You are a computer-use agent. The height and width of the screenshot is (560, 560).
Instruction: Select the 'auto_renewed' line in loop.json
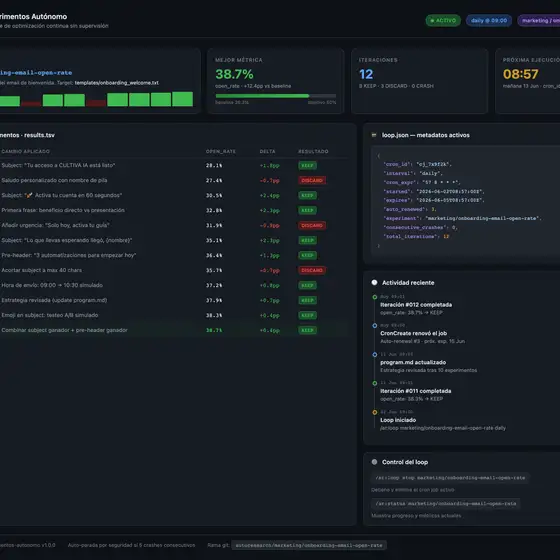tap(410, 209)
